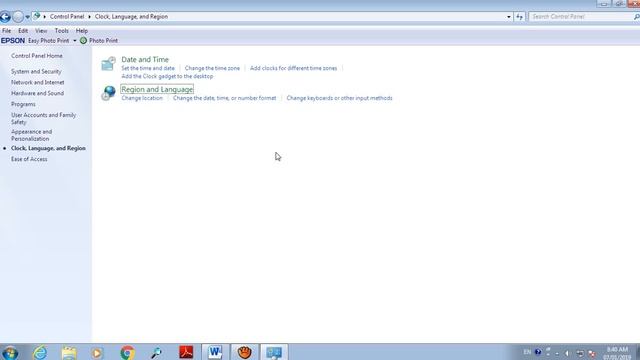Click Change the date, time, or number format
The height and width of the screenshot is (360, 640).
(224, 98)
